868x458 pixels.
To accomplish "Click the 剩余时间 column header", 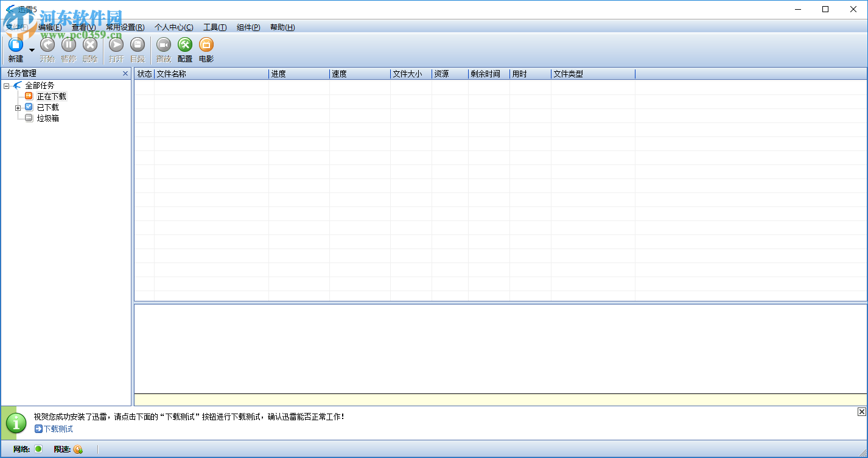I will tap(489, 74).
